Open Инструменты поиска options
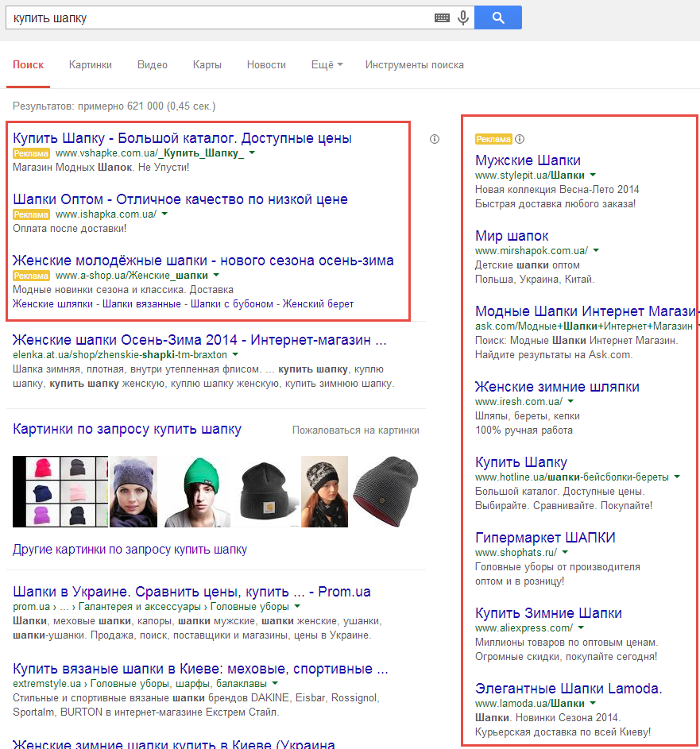The width and height of the screenshot is (700, 749). click(x=414, y=65)
